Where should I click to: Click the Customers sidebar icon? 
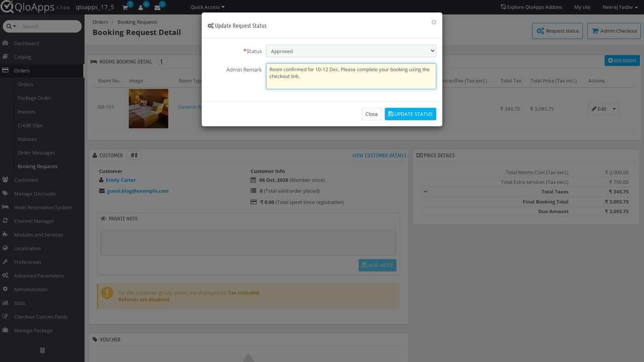[6, 180]
